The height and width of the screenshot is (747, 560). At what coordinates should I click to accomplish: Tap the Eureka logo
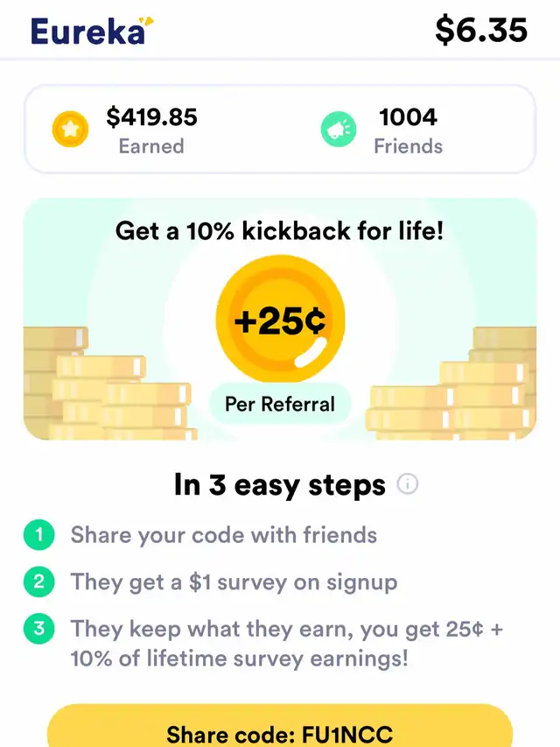point(93,31)
